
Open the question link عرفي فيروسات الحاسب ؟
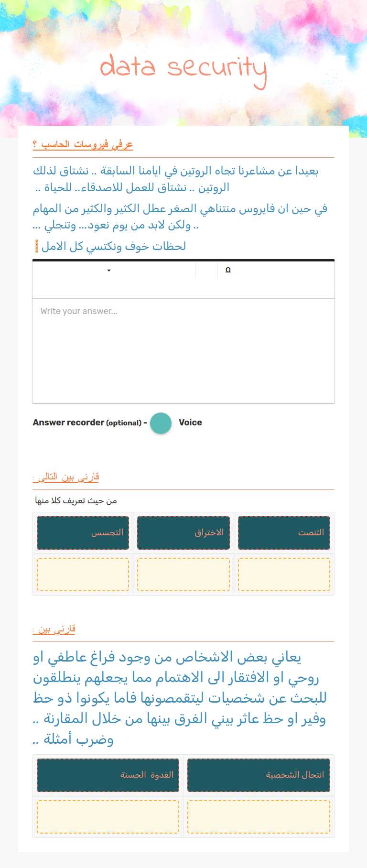click(83, 143)
